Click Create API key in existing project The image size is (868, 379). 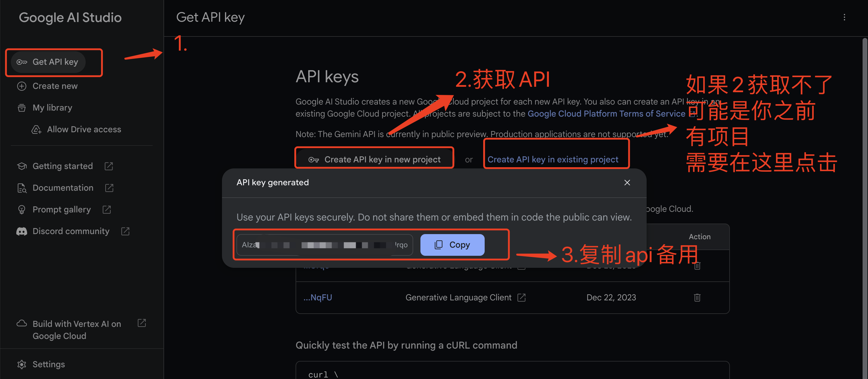pyautogui.click(x=553, y=160)
